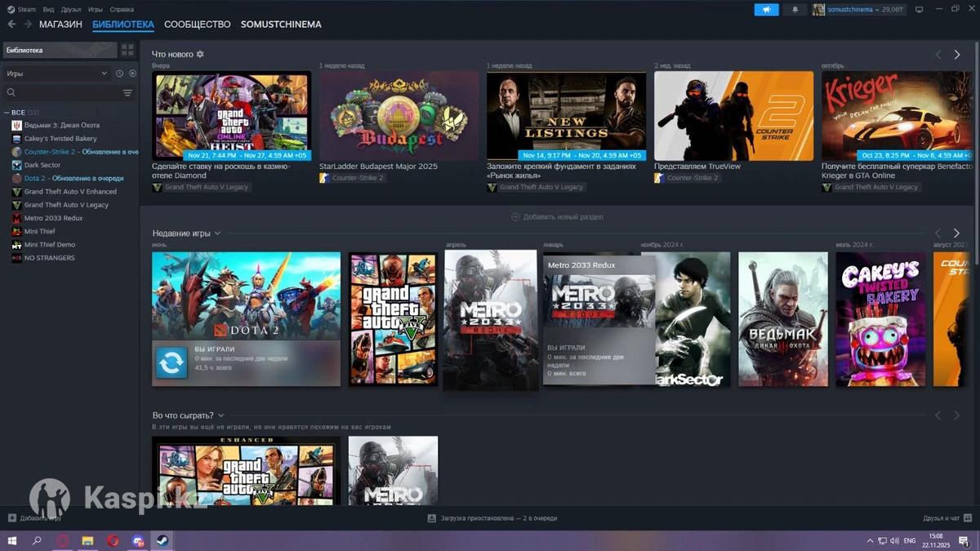Open the Недавние игры section dropdown
The height and width of the screenshot is (551, 980).
pos(217,233)
